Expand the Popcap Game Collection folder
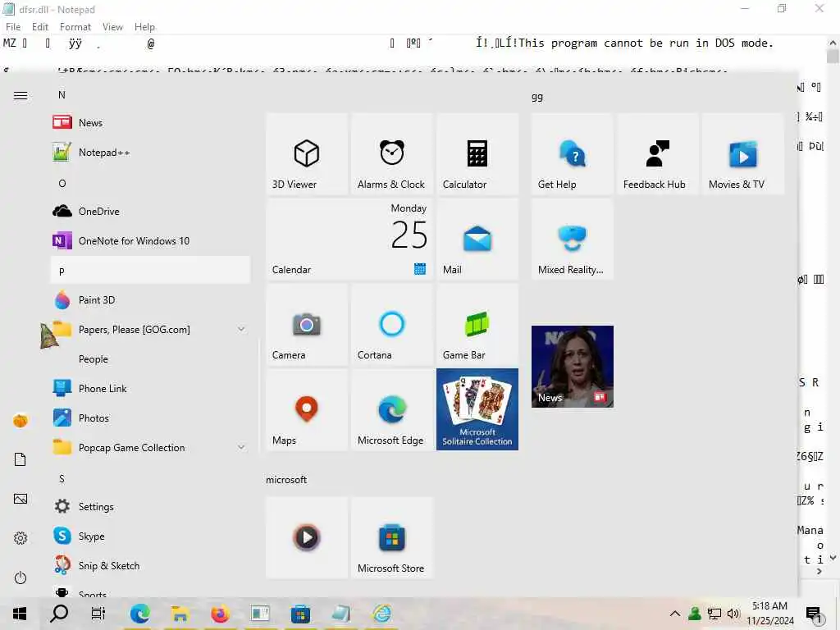The height and width of the screenshot is (630, 840). pos(150,448)
